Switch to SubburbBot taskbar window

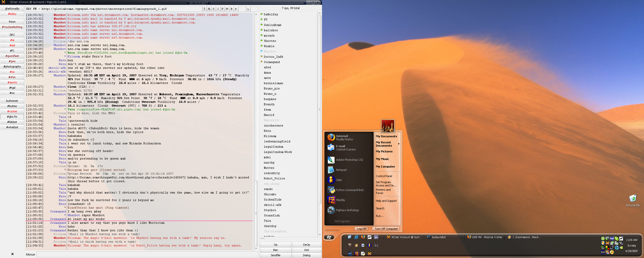[444, 237]
